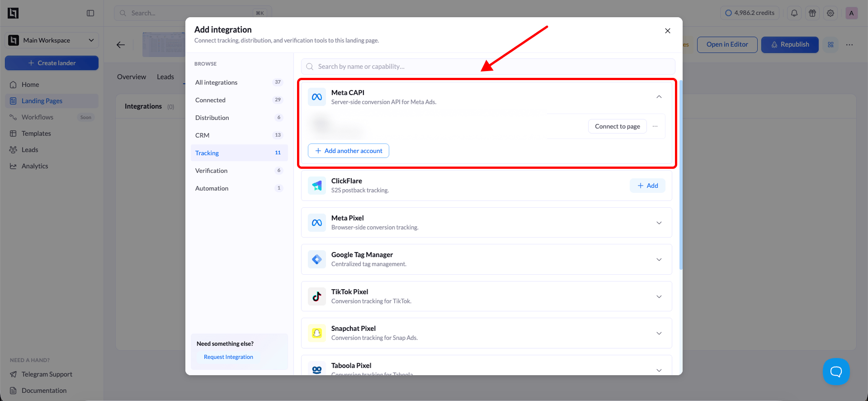Click the app logo in the top-left corner

13,13
